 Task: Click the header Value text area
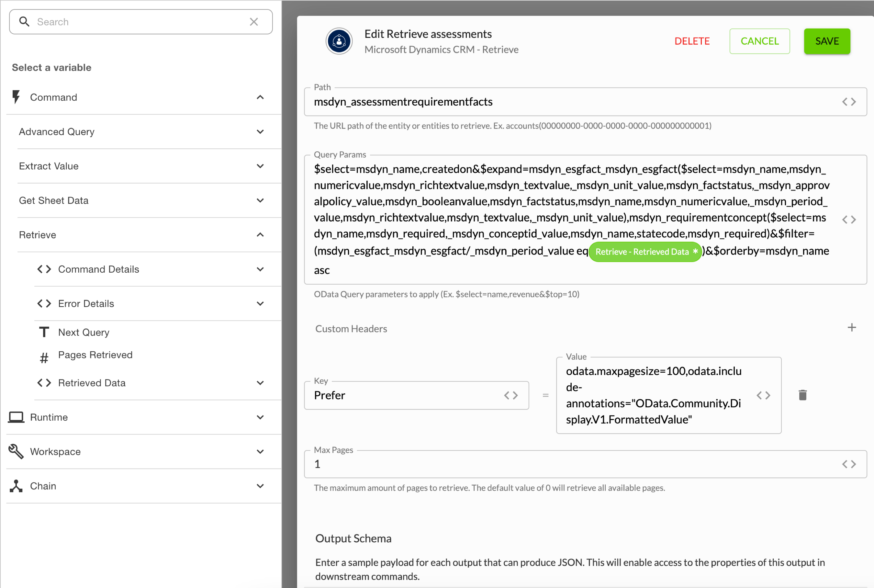(669, 395)
